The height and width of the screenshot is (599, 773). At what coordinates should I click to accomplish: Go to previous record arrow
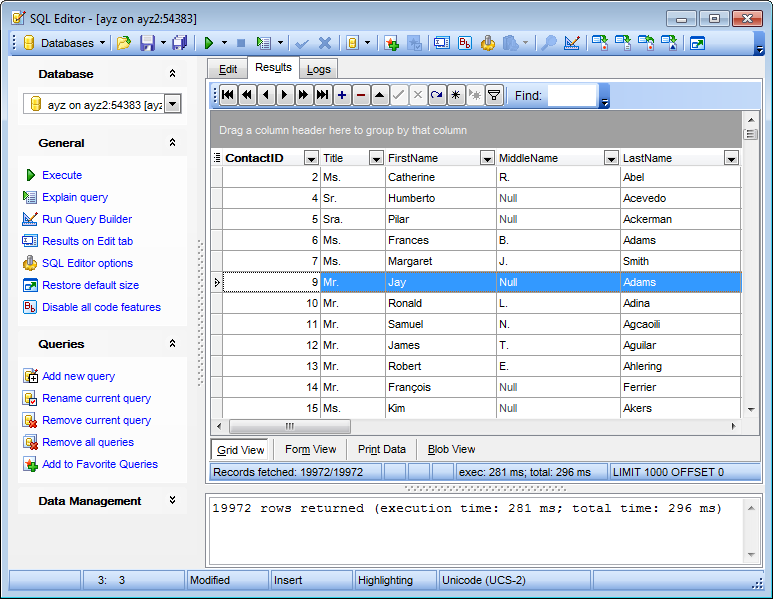(266, 95)
